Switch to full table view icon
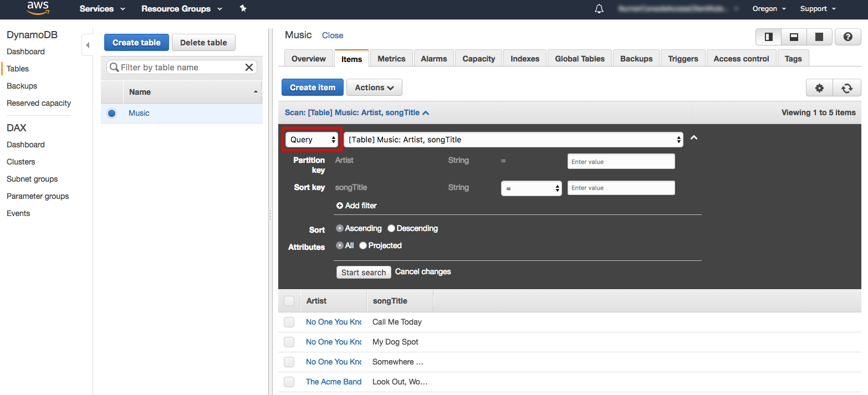 pos(819,37)
